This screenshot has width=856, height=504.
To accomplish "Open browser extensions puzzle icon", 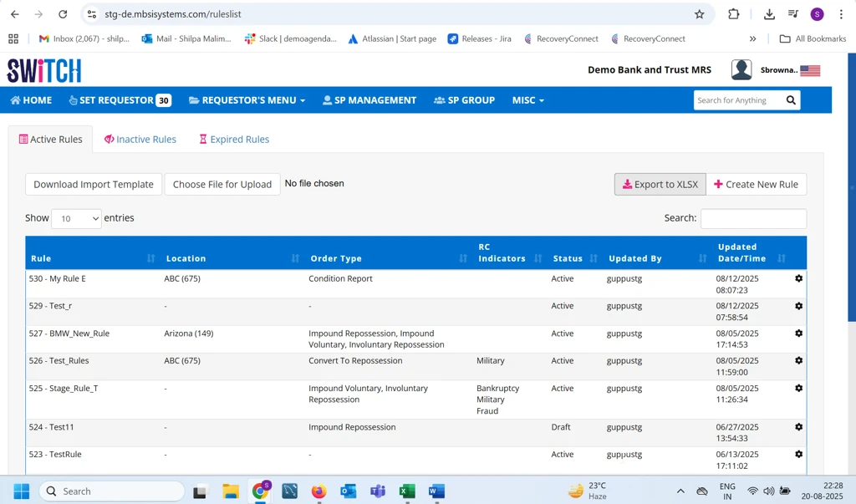I will tap(734, 14).
